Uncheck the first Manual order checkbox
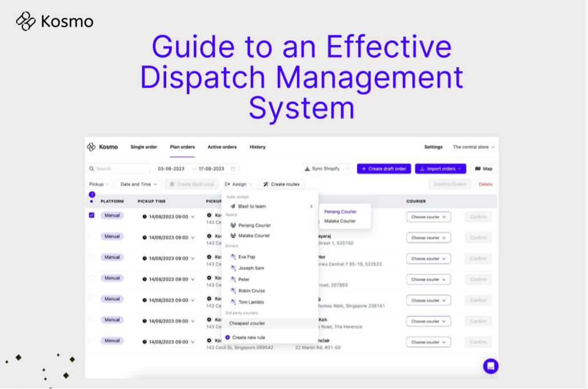The image size is (588, 389). click(x=91, y=214)
